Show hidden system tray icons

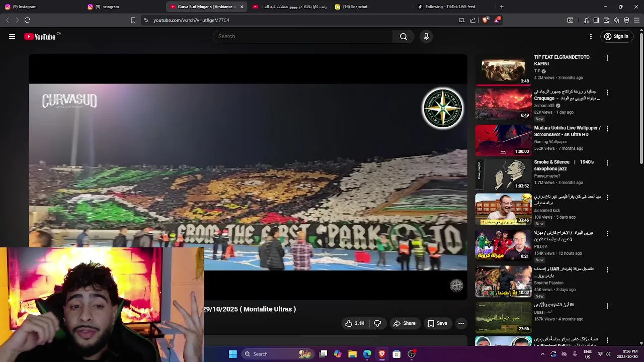pos(542,354)
